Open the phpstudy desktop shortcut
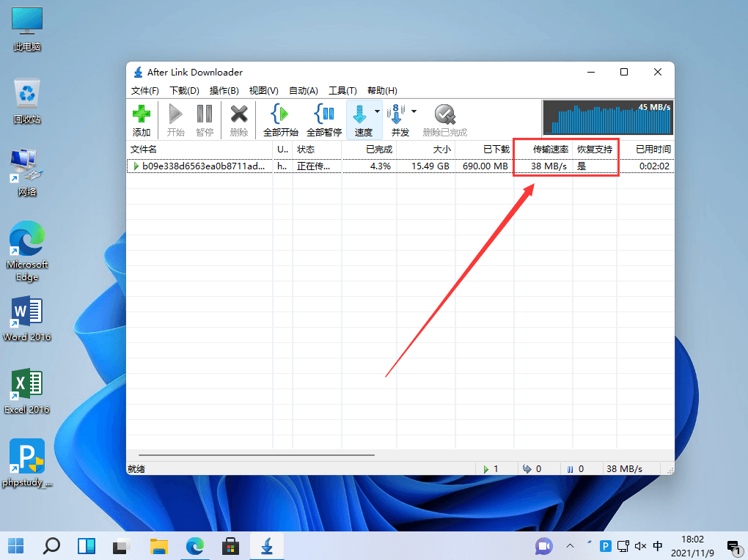Viewport: 748px width, 560px height. click(27, 463)
